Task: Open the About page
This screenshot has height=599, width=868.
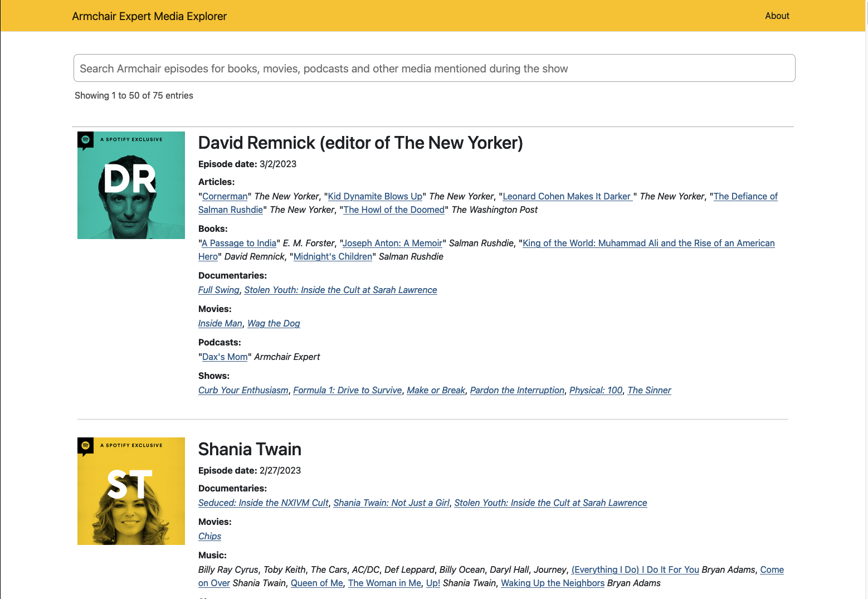Action: click(777, 16)
